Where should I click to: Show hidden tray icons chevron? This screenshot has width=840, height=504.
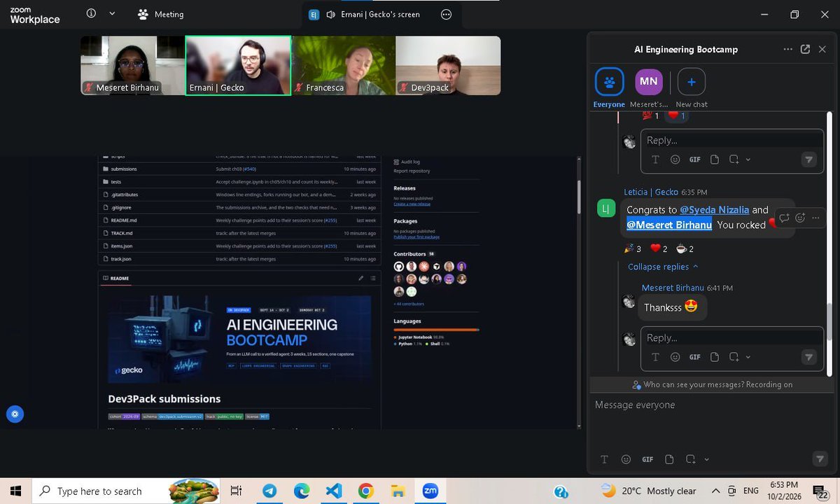click(715, 491)
